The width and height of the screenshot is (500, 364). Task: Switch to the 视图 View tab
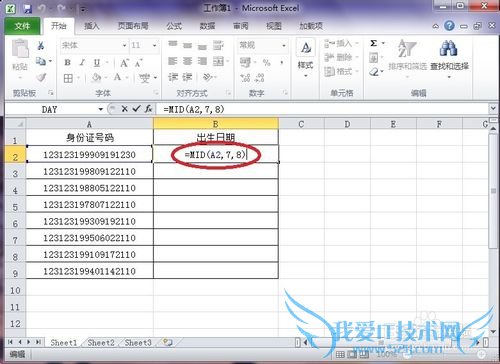tap(274, 26)
